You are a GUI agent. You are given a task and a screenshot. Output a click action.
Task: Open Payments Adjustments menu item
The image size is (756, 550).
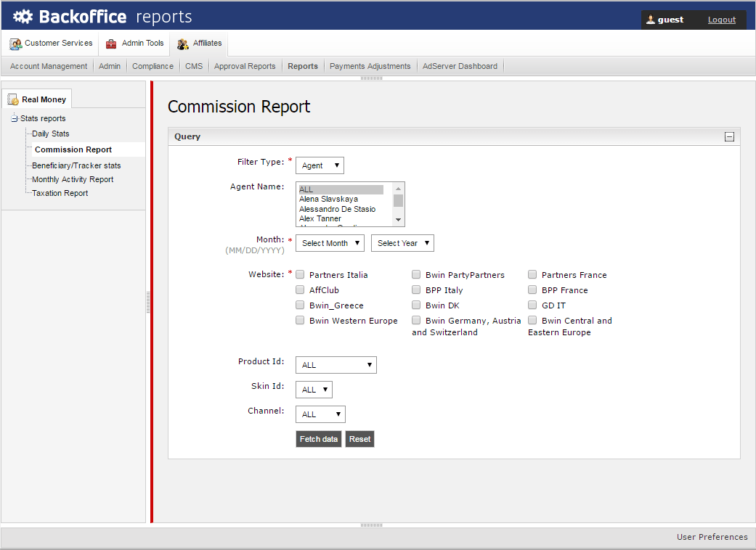point(370,66)
